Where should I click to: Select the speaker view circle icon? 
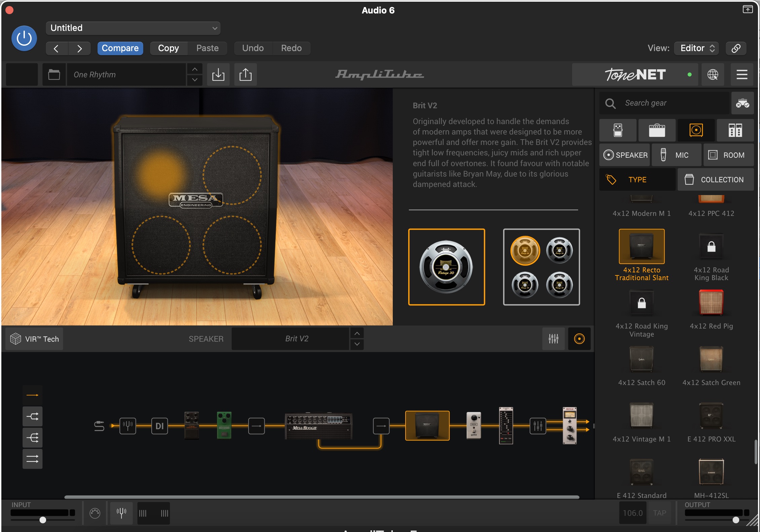tap(579, 339)
